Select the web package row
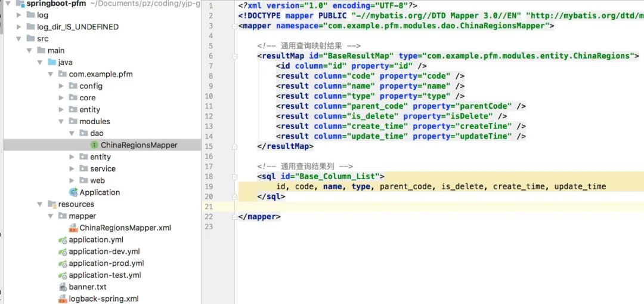The height and width of the screenshot is (304, 644). tap(102, 180)
